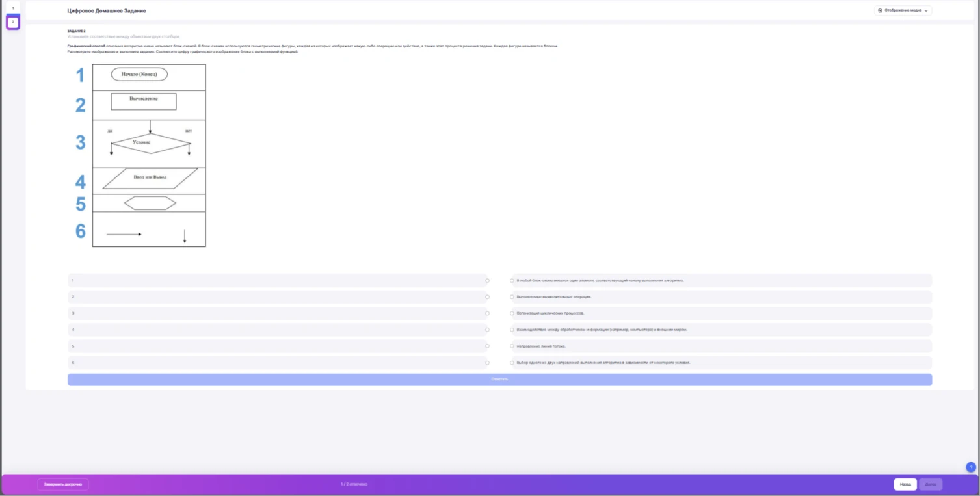The image size is (980, 496).
Task: Select the connector circle on left row 1
Action: pos(487,281)
